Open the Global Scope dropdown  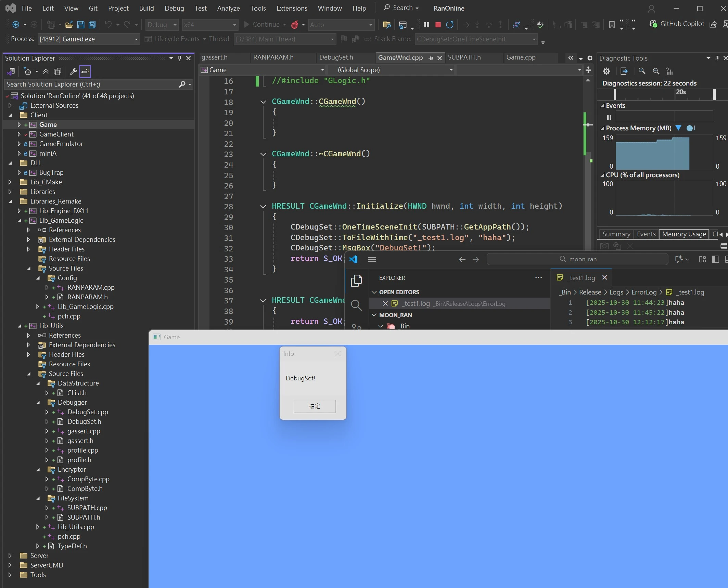(x=391, y=70)
